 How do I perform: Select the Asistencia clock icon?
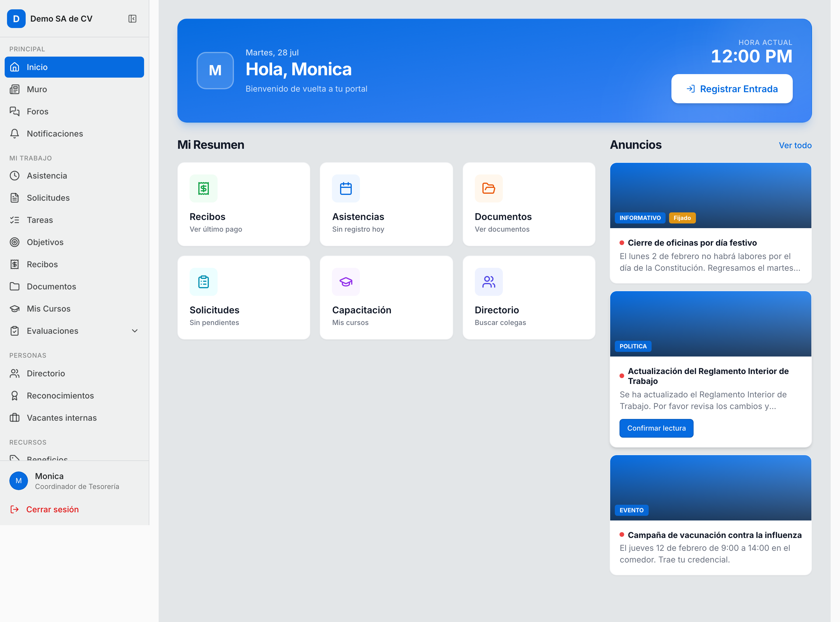[x=15, y=176]
